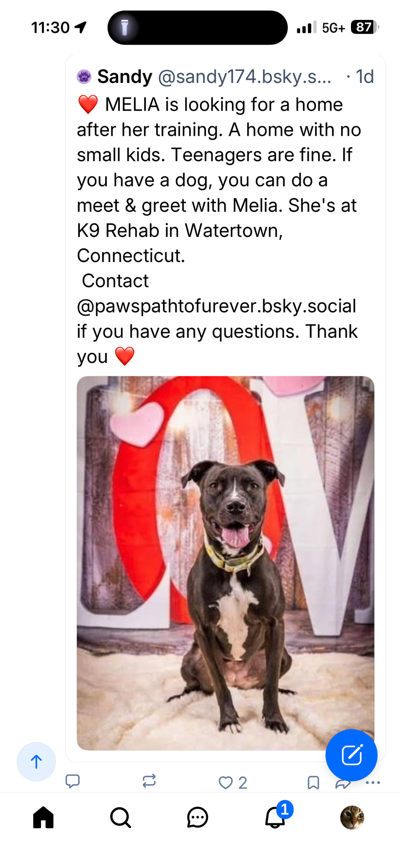This screenshot has width=400, height=868.
Task: Open the photo of Melia the dog
Action: [225, 563]
